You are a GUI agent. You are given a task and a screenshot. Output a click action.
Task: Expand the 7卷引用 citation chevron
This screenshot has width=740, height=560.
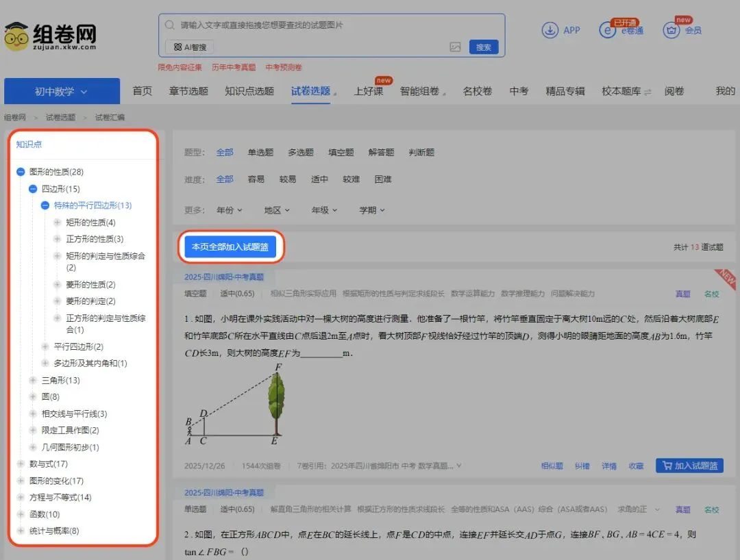click(459, 466)
